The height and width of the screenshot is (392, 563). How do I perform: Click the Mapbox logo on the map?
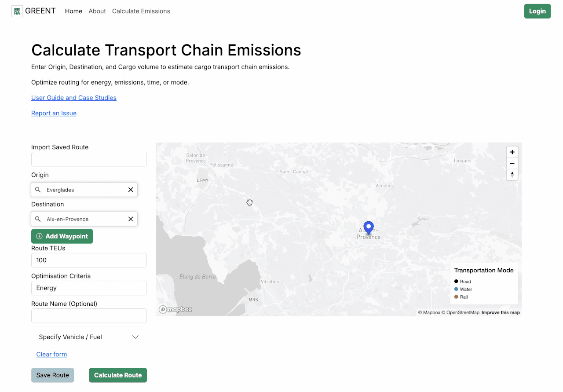point(175,309)
